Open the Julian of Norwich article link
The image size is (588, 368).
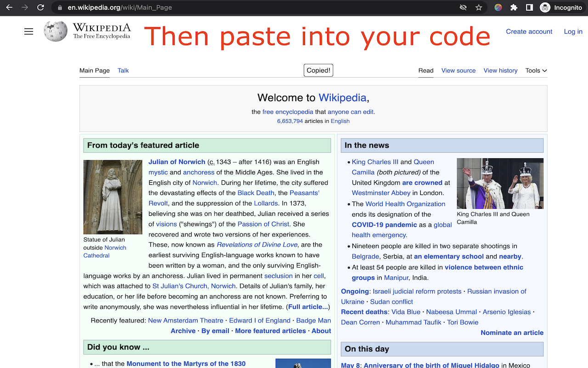(177, 162)
